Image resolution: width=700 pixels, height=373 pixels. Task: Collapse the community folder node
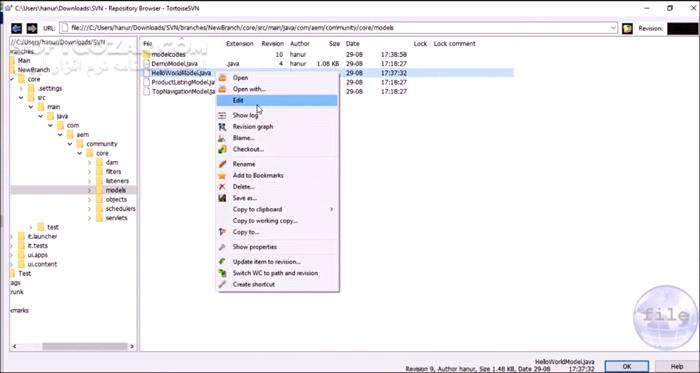coord(70,144)
